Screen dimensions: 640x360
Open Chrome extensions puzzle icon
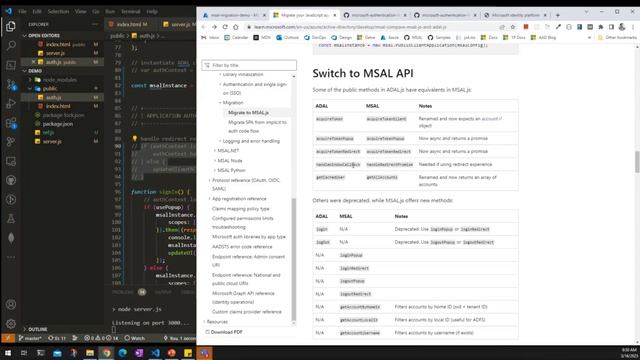600,27
